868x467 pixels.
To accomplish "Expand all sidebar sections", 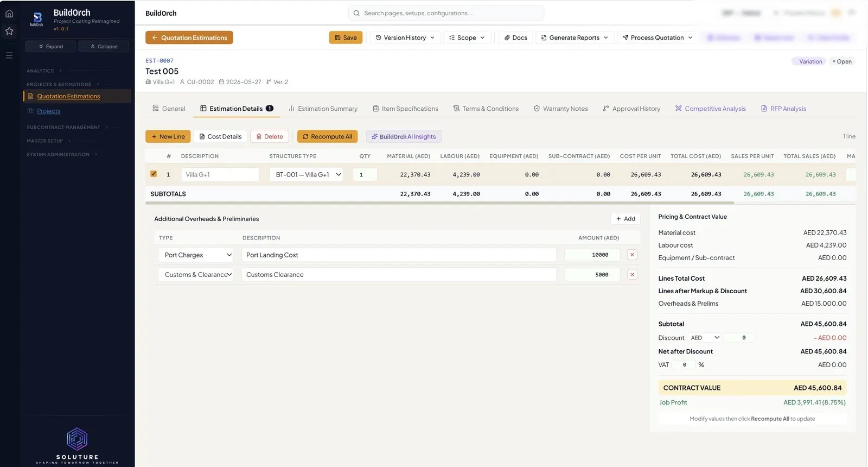I will 50,47.
